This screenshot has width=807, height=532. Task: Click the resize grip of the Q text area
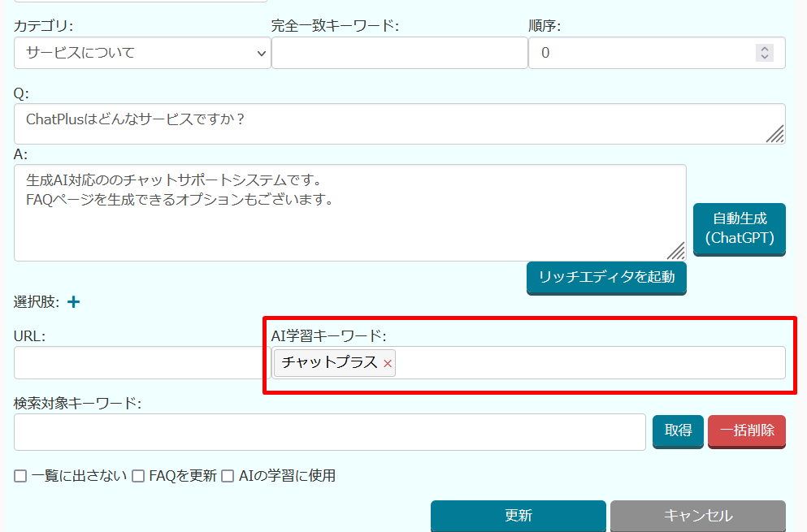click(x=775, y=134)
